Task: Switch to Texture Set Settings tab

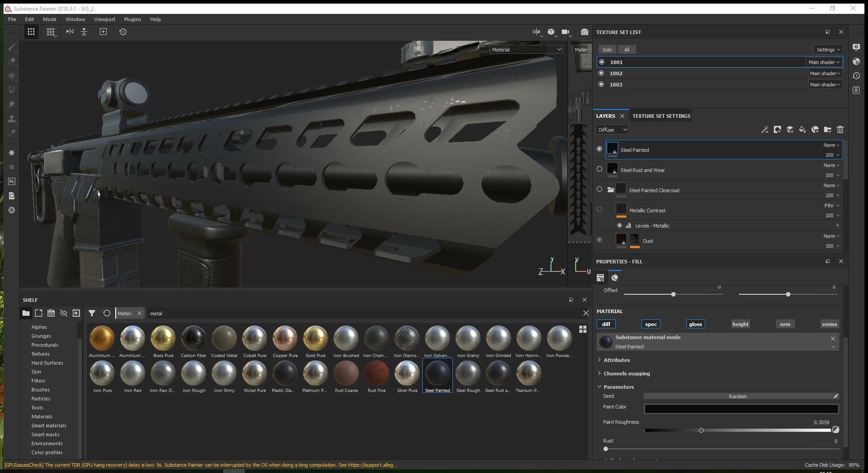Action: coord(661,116)
